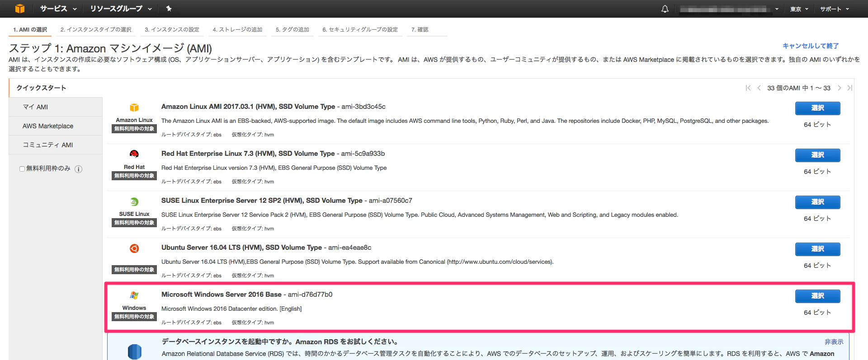Viewport: 868px width, 360px height.
Task: Click 選択 button for Red Hat Enterprise Linux
Action: [817, 155]
